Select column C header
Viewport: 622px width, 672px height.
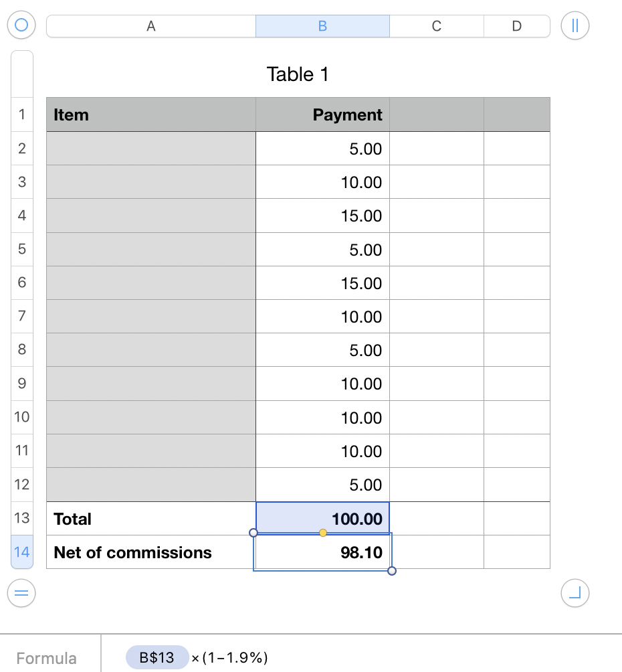click(x=436, y=26)
